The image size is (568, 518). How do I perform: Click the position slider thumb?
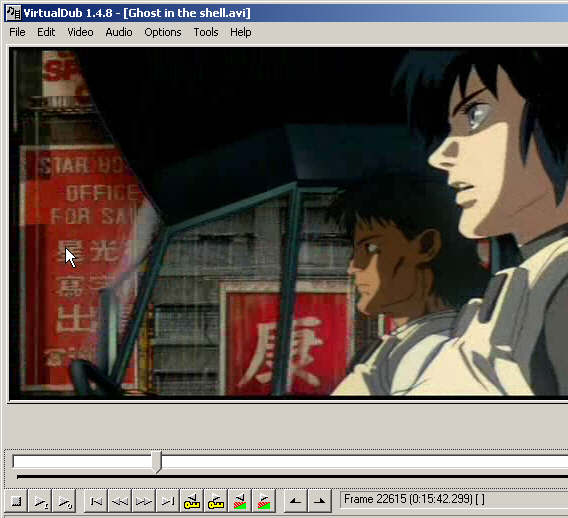click(156, 462)
